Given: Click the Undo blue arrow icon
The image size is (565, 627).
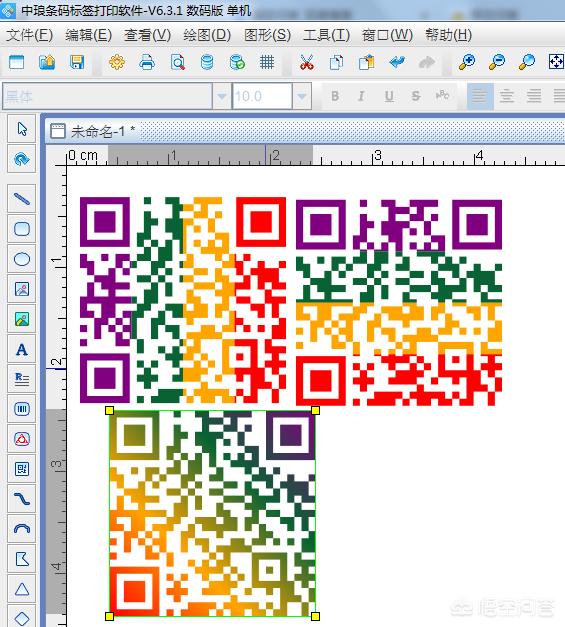Looking at the screenshot, I should click(397, 62).
